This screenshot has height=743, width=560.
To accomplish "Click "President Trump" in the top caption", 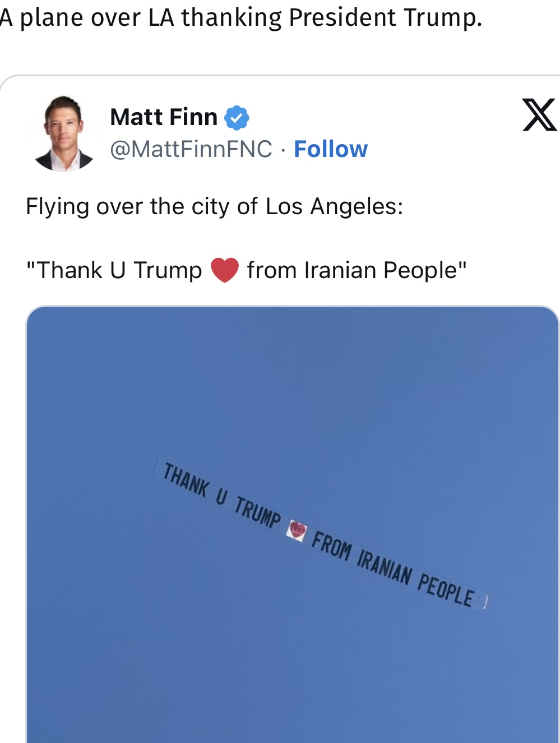I will point(385,17).
